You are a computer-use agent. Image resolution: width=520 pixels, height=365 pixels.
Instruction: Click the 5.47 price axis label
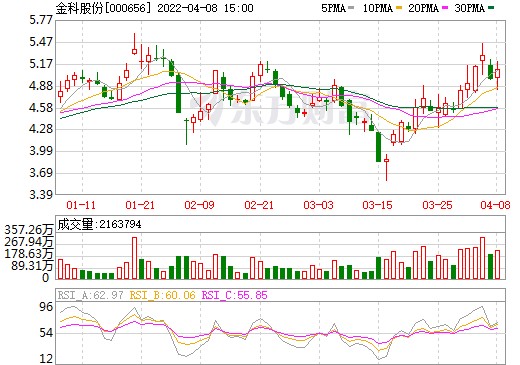[x=41, y=42]
